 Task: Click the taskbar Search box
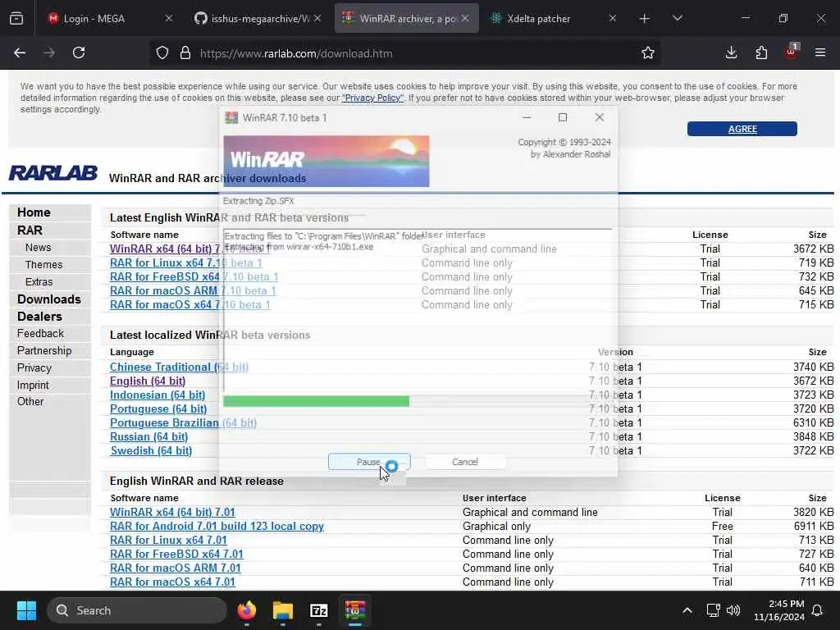[137, 610]
